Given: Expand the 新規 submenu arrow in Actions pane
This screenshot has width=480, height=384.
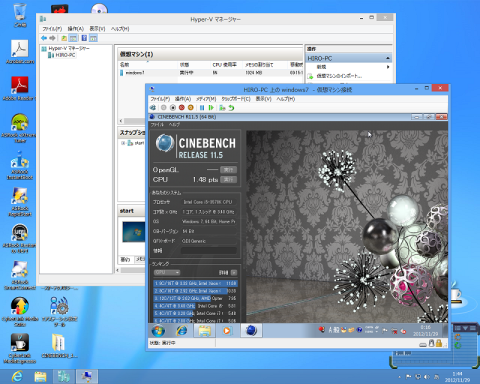Looking at the screenshot, I should click(x=388, y=67).
